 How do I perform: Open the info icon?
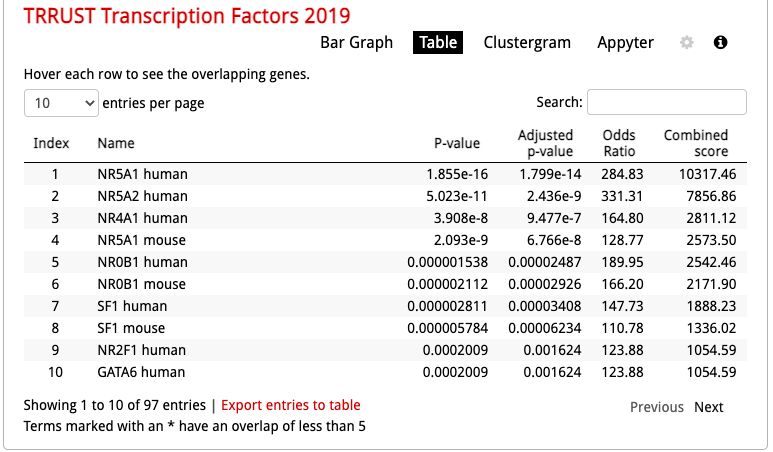[720, 43]
